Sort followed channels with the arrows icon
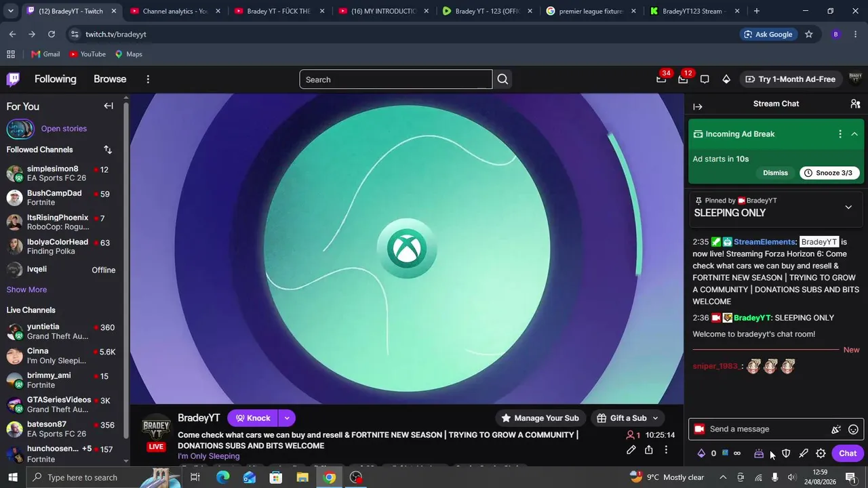Image resolution: width=868 pixels, height=488 pixels. [x=108, y=149]
